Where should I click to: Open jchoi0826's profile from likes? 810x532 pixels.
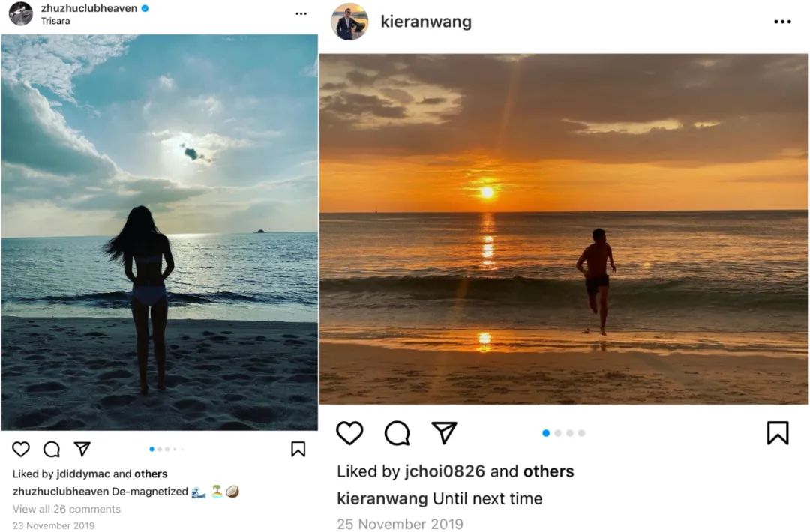pos(445,471)
